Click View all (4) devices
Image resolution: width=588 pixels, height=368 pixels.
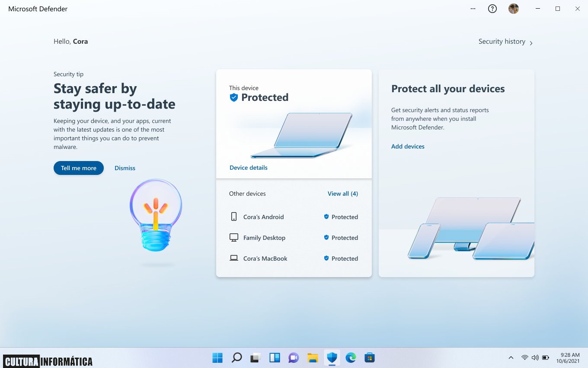pyautogui.click(x=343, y=194)
